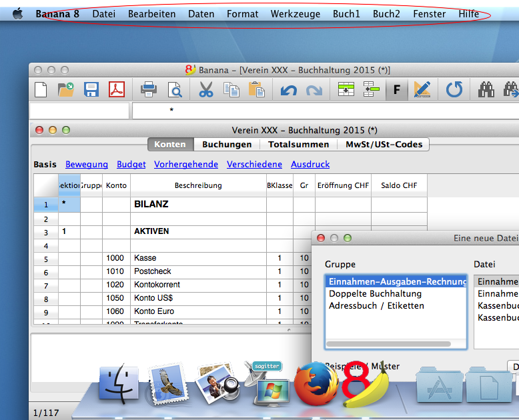Open the Documents folder in the dock
Screen dimensions: 519x420
pos(489,384)
